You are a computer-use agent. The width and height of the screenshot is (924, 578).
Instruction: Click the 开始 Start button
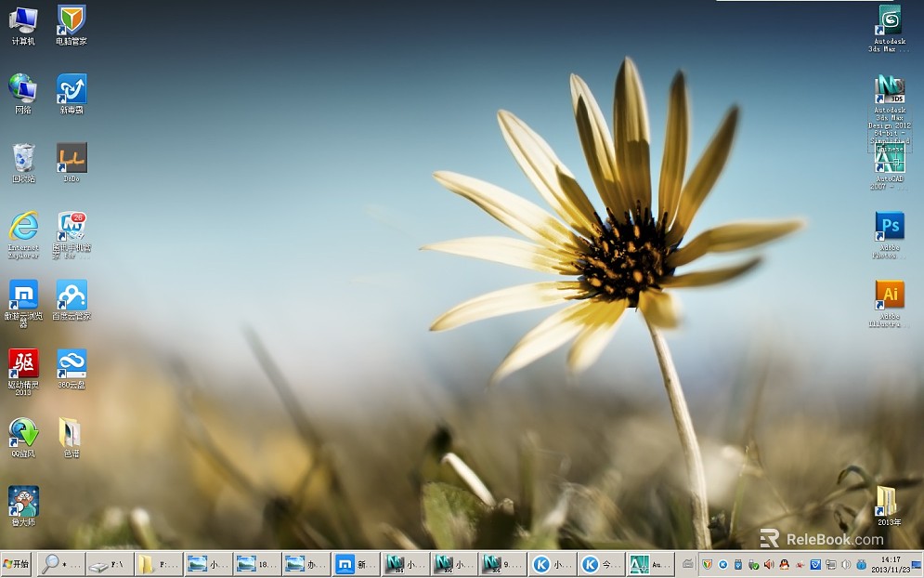pos(17,564)
